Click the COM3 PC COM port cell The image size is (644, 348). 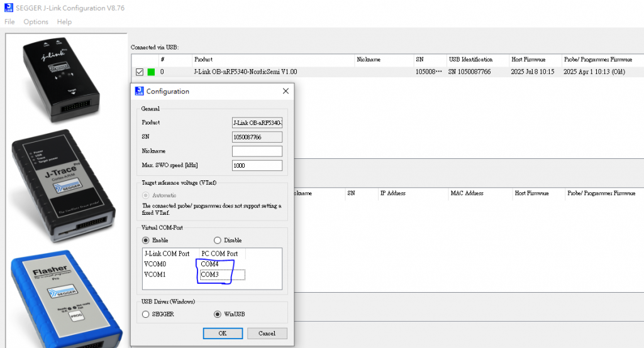click(222, 275)
